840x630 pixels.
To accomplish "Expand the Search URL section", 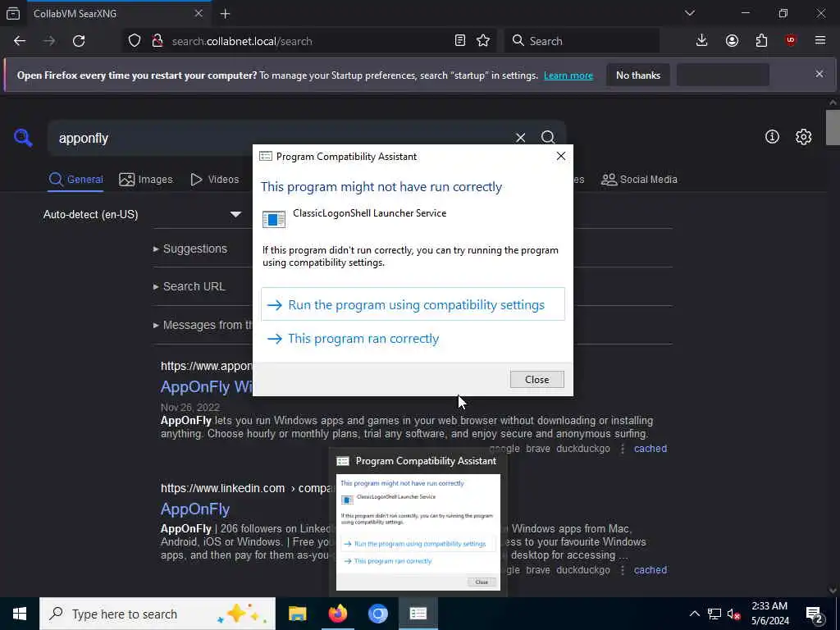I will coord(189,286).
